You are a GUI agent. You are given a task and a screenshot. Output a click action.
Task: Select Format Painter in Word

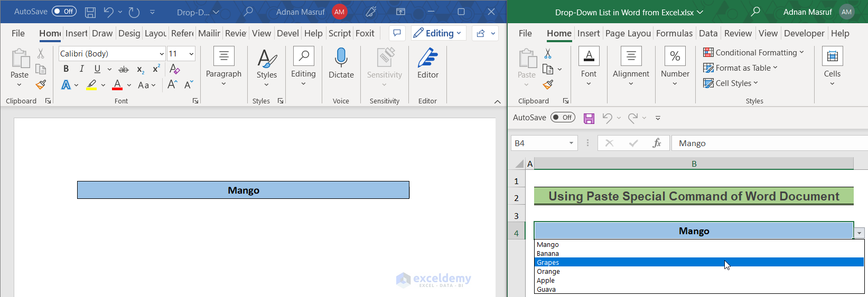tap(41, 84)
